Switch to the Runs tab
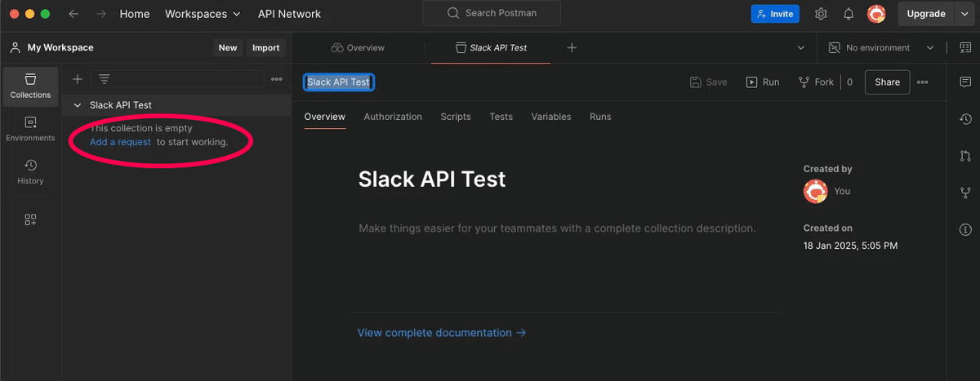Viewport: 980px width, 381px height. point(600,117)
